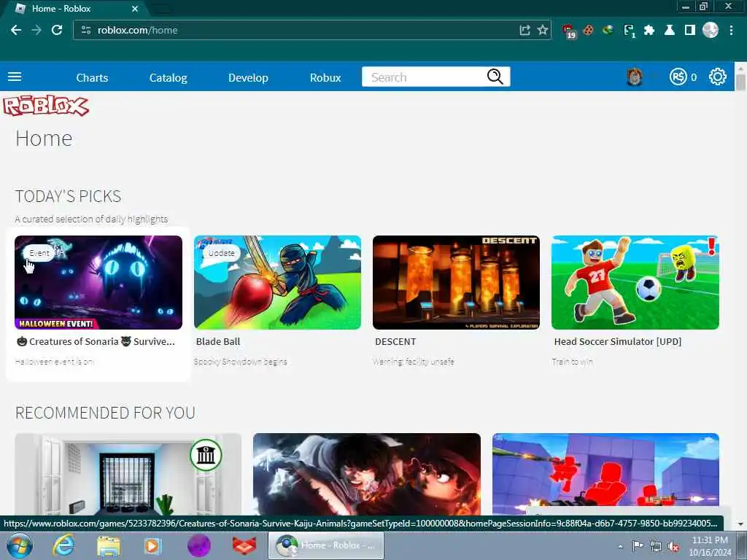Open the Robux balance icon

click(x=678, y=77)
